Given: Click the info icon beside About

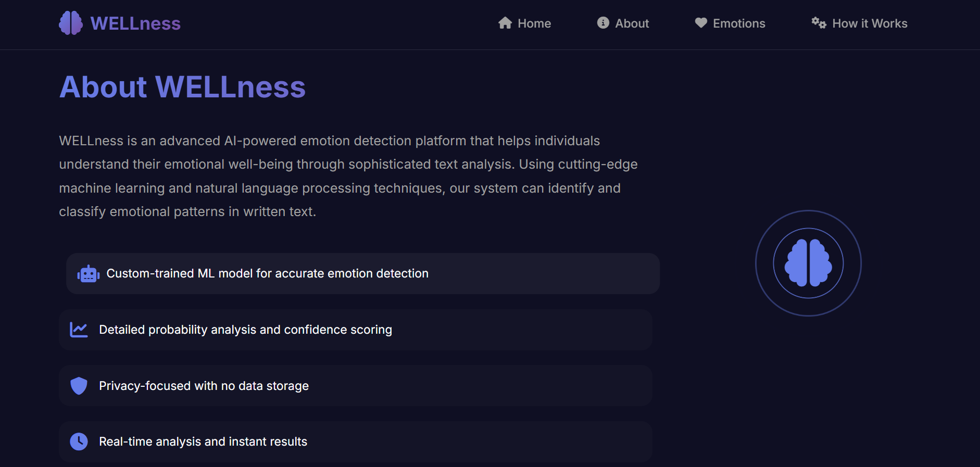Looking at the screenshot, I should point(602,23).
